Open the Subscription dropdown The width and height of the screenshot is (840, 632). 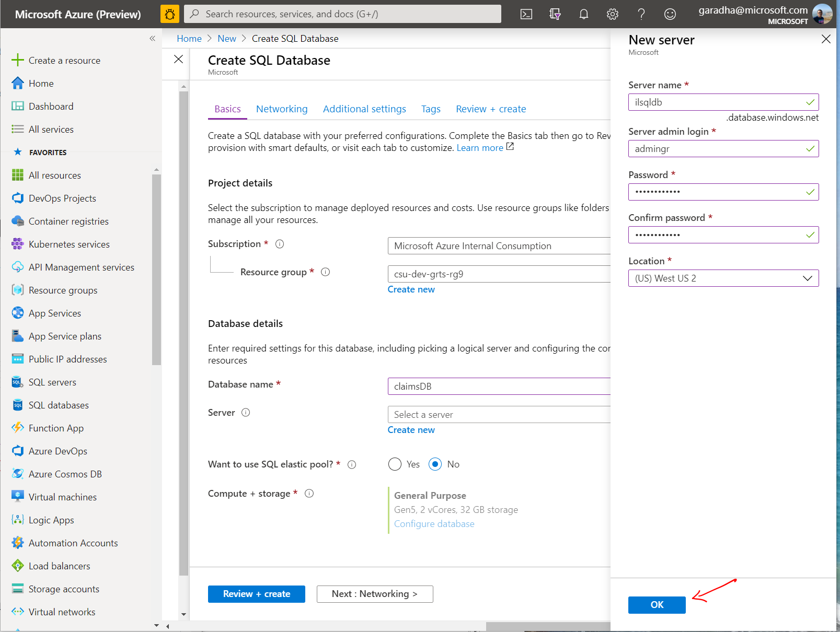(x=499, y=246)
